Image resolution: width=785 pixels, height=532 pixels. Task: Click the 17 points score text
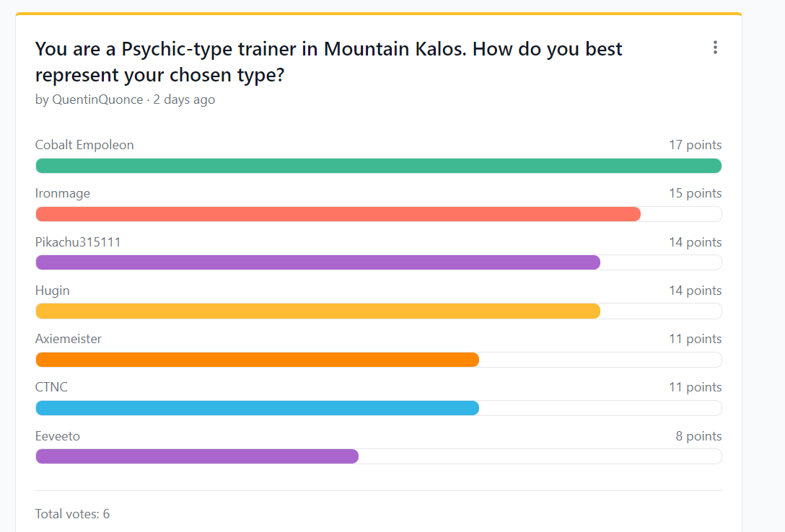click(x=696, y=145)
